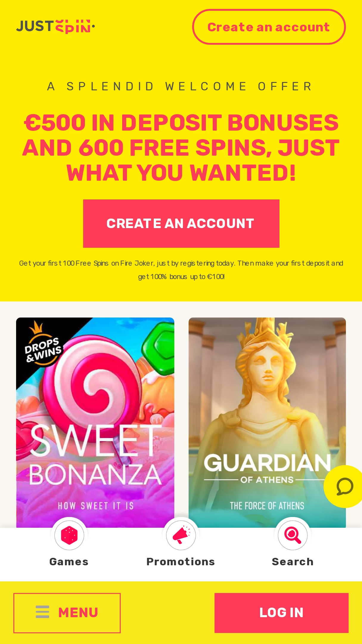The image size is (362, 644).
Task: Open the Promotions megaphone icon
Action: [x=181, y=535]
